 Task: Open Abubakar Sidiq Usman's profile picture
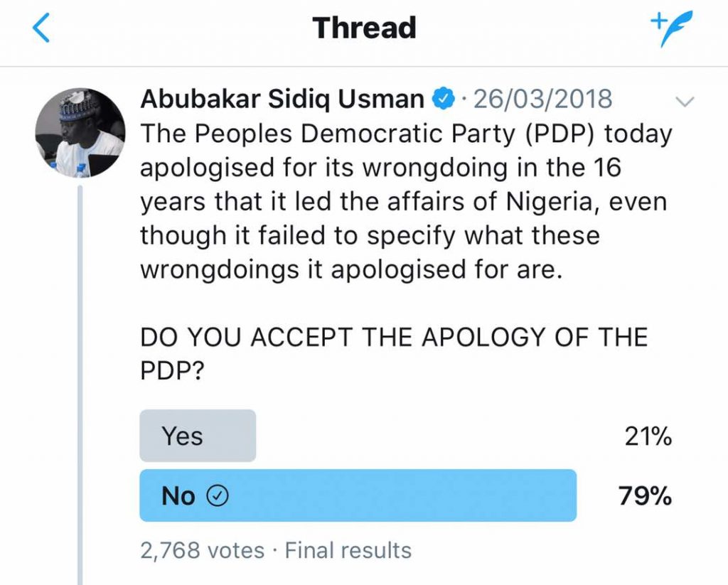pyautogui.click(x=80, y=133)
